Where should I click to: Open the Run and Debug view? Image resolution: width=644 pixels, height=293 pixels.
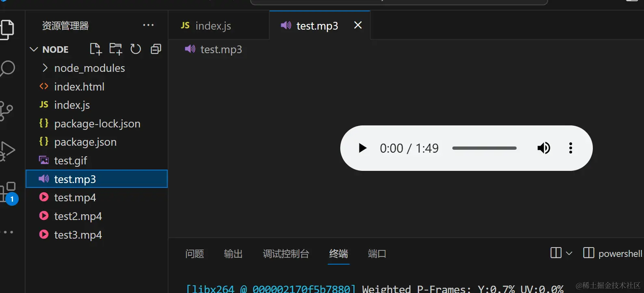tap(7, 151)
